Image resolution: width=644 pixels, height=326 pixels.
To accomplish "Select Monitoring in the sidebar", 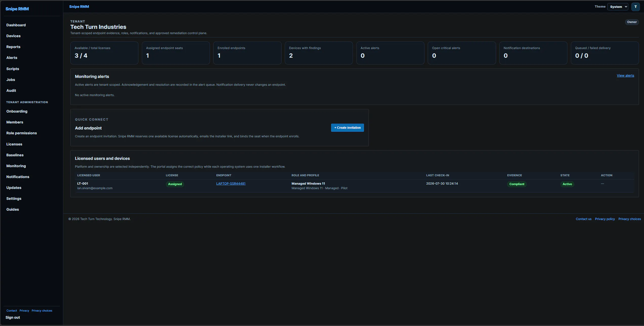I will point(16,166).
